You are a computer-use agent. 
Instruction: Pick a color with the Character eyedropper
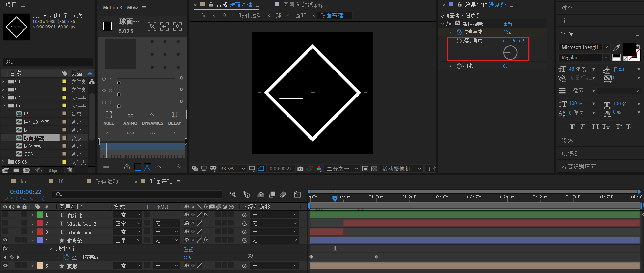(617, 47)
